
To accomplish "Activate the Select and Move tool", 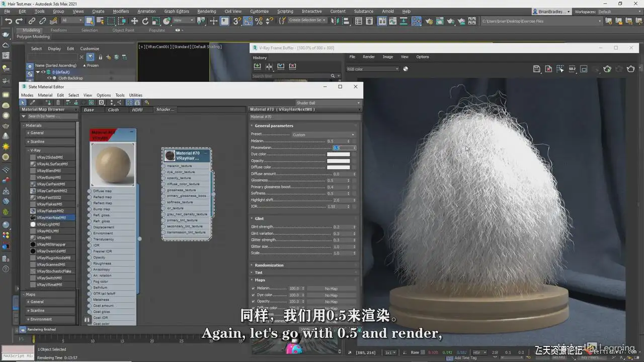I will coord(134,21).
